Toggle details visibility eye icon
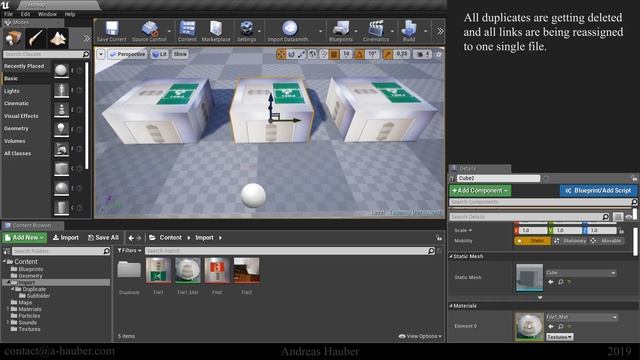640x360 pixels. click(629, 217)
